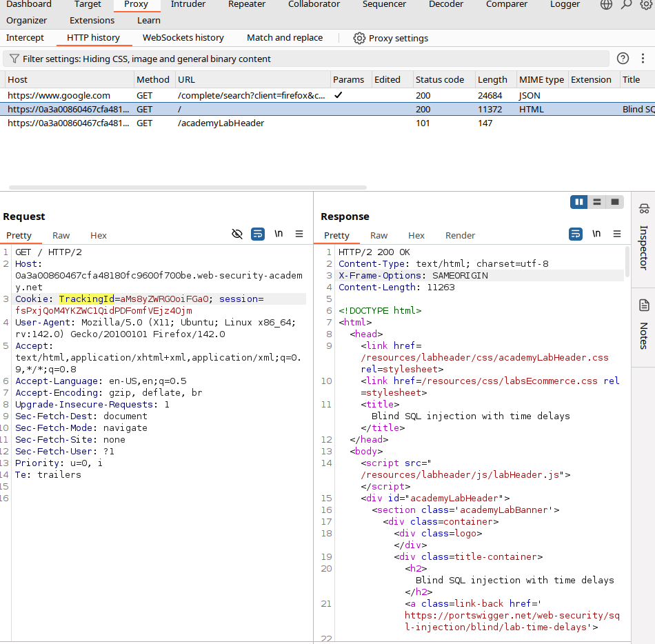Switch to the Intercept sub-tab
655x644 pixels.
25,38
